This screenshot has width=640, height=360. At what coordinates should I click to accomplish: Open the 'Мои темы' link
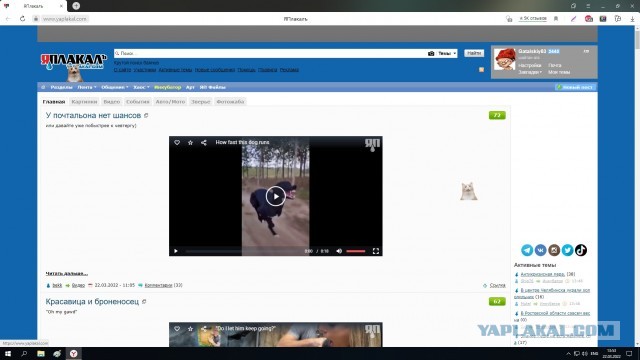click(559, 72)
